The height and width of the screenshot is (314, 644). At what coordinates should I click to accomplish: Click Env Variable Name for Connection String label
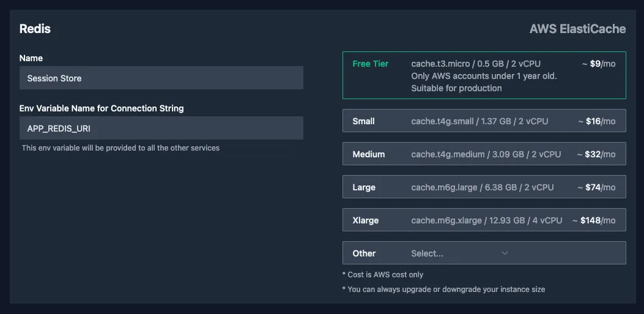102,108
